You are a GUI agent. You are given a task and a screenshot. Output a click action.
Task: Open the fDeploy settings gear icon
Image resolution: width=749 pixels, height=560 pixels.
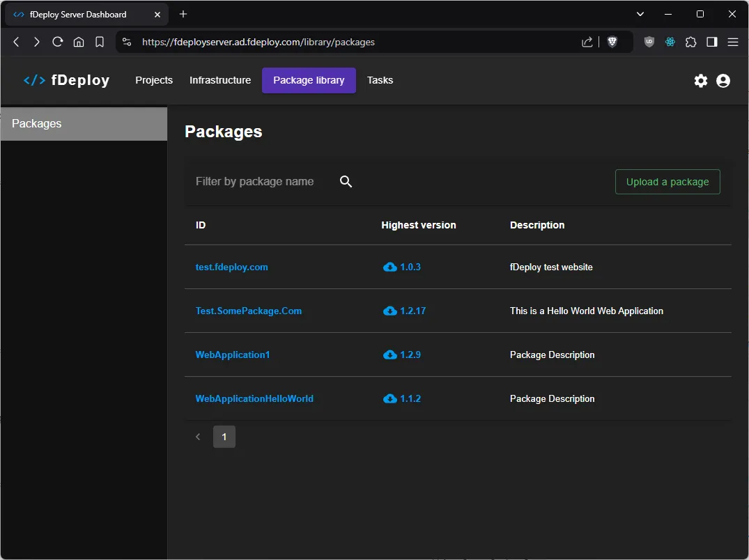700,80
